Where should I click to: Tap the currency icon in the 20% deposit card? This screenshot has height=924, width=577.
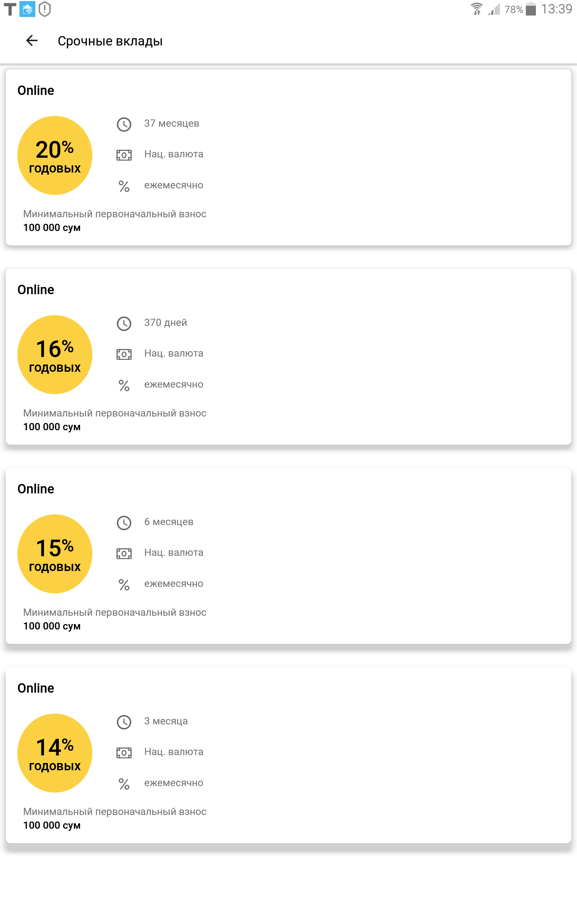point(124,155)
